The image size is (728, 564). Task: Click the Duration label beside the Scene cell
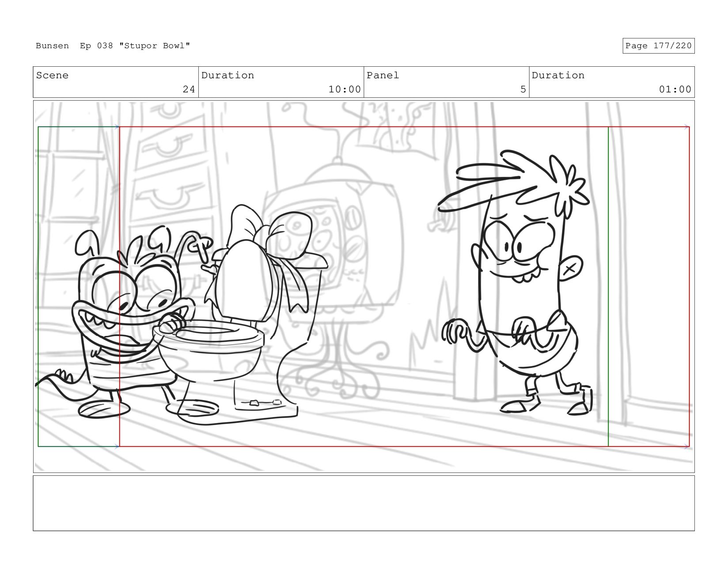point(227,76)
